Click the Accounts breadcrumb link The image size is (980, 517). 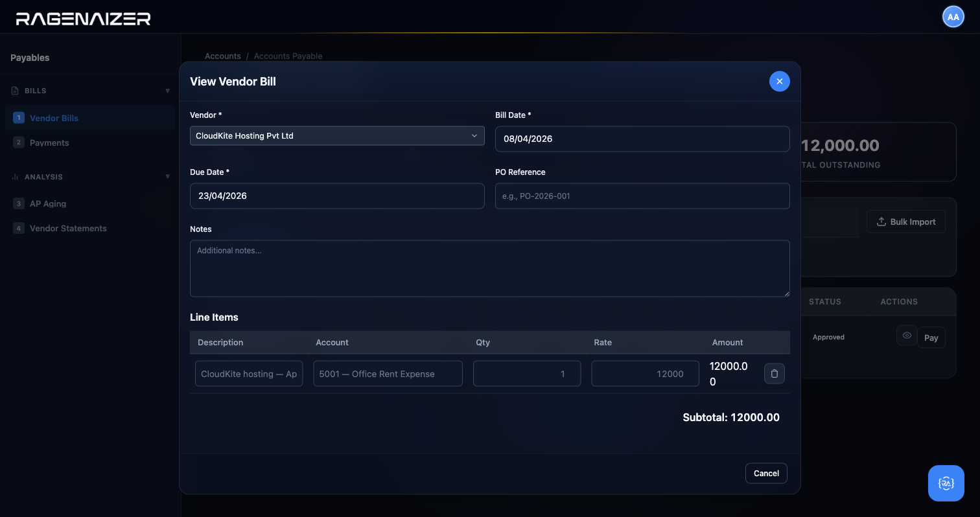coord(223,56)
